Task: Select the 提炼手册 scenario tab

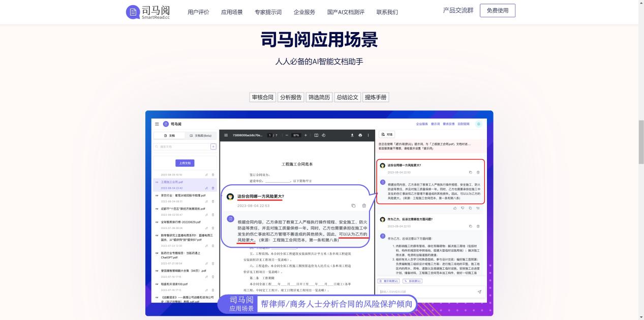Action: 376,97
